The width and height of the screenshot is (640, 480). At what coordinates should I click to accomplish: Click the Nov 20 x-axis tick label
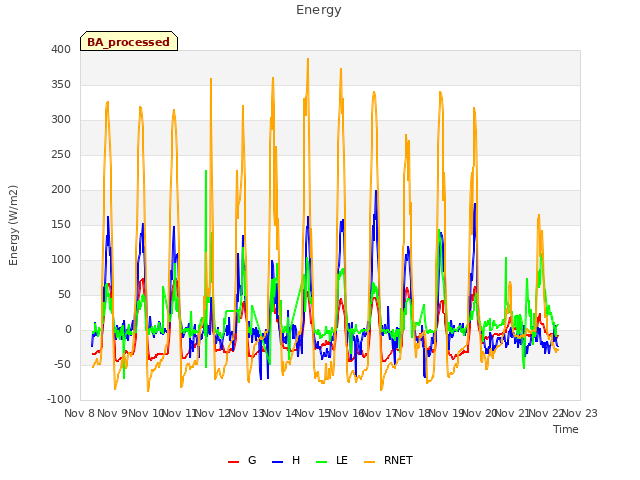tap(480, 413)
